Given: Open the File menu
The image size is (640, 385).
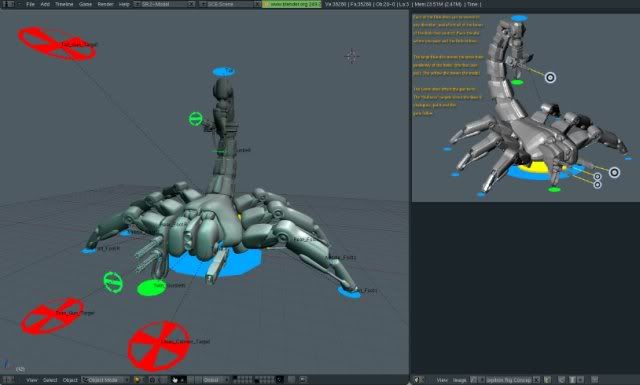Looking at the screenshot, I should [x=30, y=4].
